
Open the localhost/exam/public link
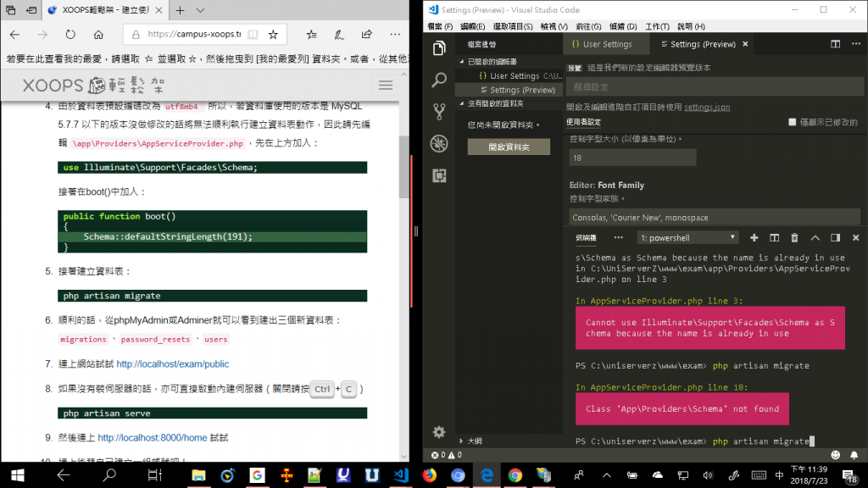tap(173, 364)
